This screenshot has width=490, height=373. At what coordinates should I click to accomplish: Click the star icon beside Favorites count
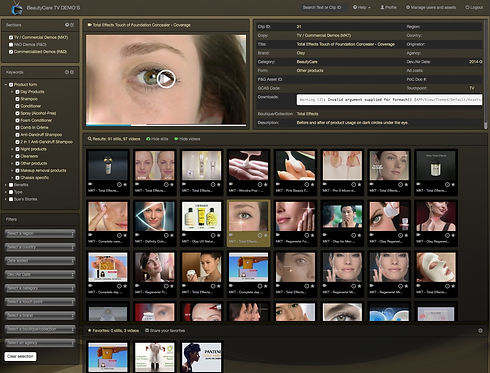click(x=89, y=331)
